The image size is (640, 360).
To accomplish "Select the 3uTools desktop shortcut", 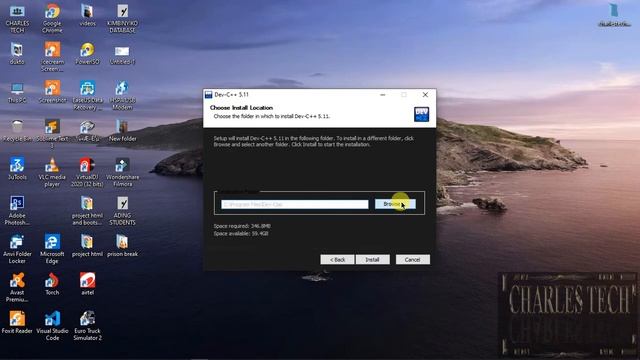I will (17, 169).
